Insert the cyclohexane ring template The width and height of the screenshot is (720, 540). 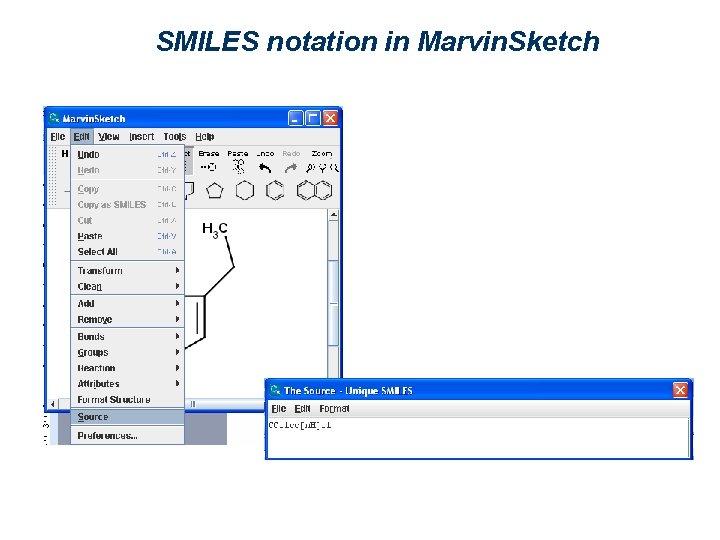pyautogui.click(x=245, y=190)
